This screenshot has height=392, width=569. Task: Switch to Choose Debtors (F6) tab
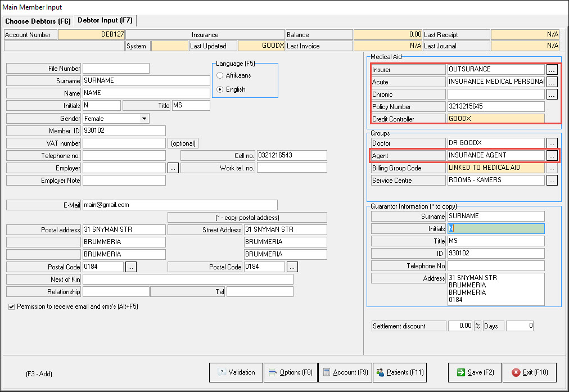[x=38, y=21]
